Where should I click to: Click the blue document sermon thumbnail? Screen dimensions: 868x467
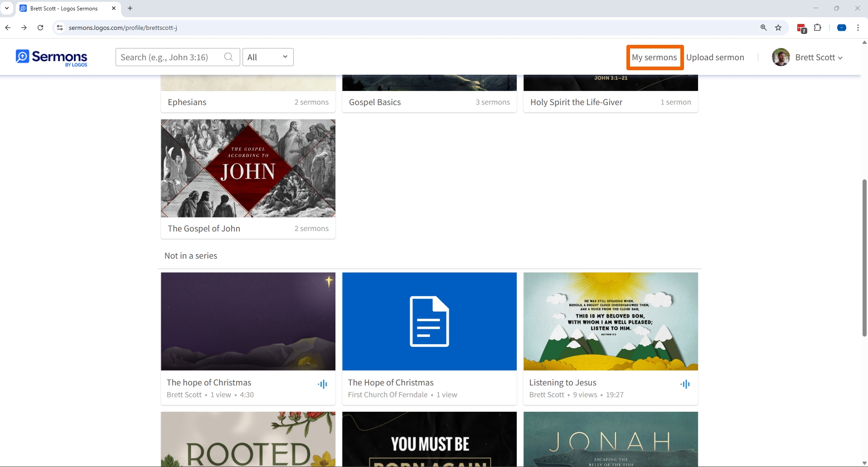click(429, 321)
